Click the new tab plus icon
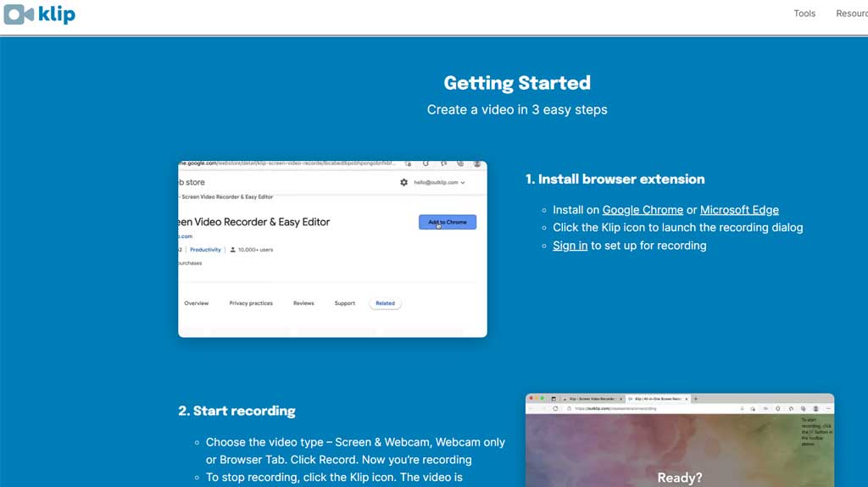 [696, 398]
